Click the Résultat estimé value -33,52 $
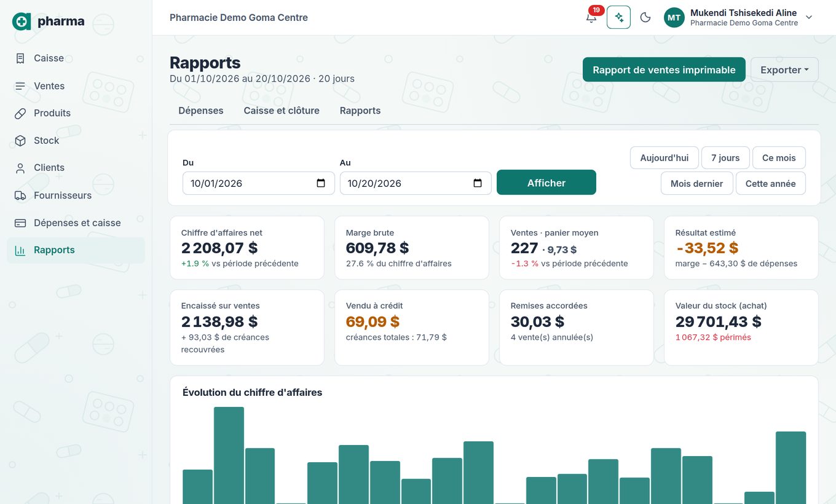Viewport: 836px width, 504px height. 707,248
